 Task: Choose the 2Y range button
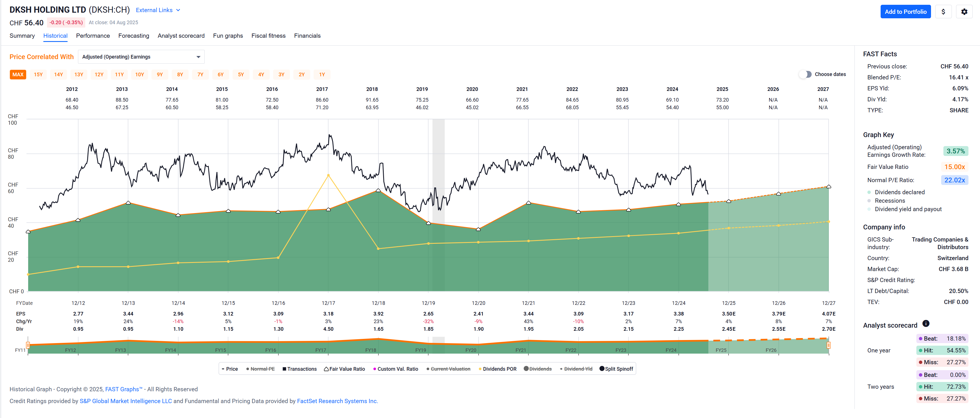click(302, 75)
